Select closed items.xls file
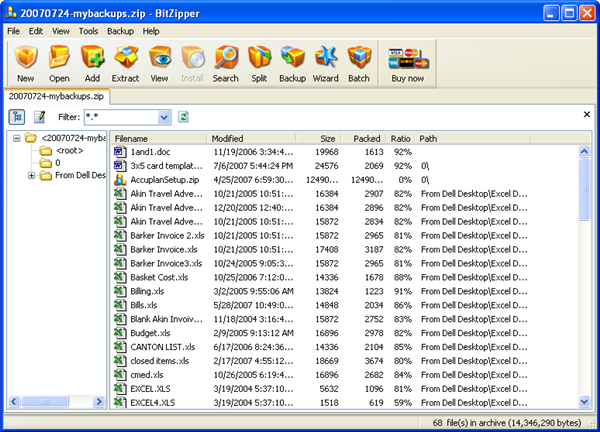The image size is (600, 432). pos(345,361)
